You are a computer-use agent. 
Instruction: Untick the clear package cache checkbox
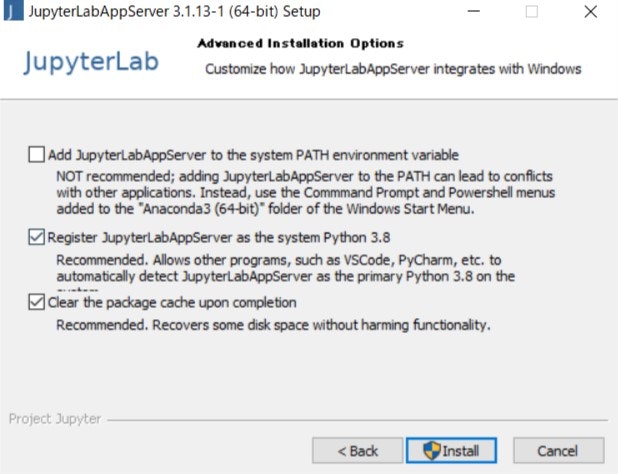[x=36, y=302]
